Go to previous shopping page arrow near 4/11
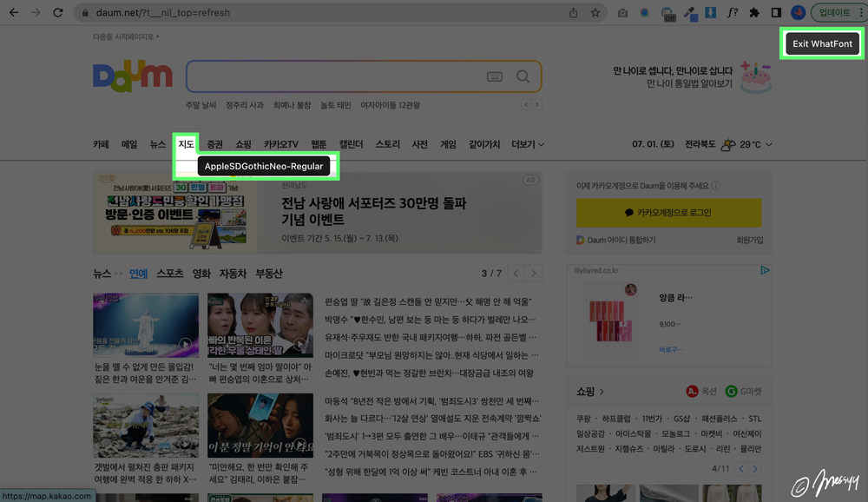The image size is (868, 502). (x=742, y=469)
